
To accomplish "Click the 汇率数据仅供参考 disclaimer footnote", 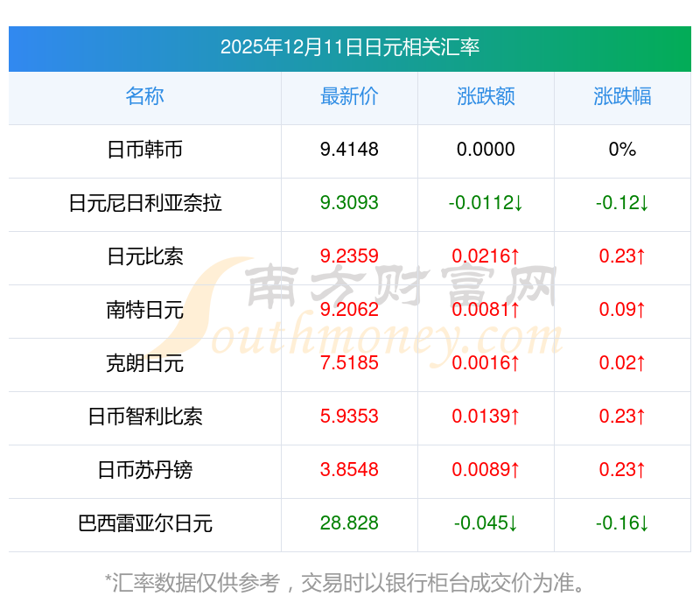I will tap(350, 582).
